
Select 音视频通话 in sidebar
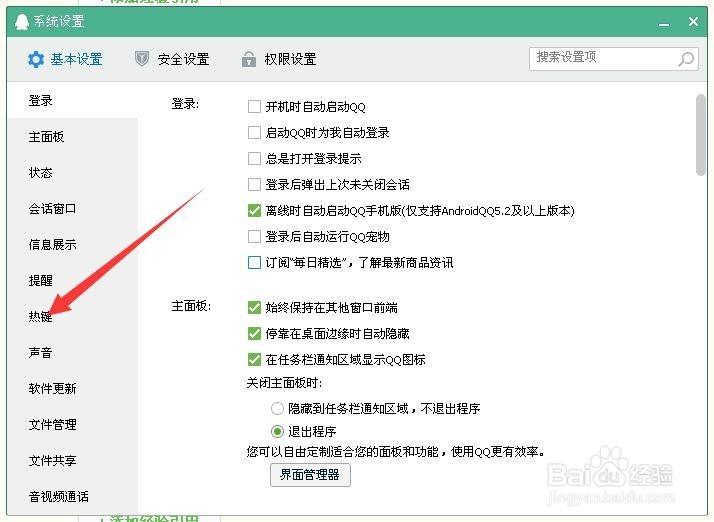coord(58,496)
